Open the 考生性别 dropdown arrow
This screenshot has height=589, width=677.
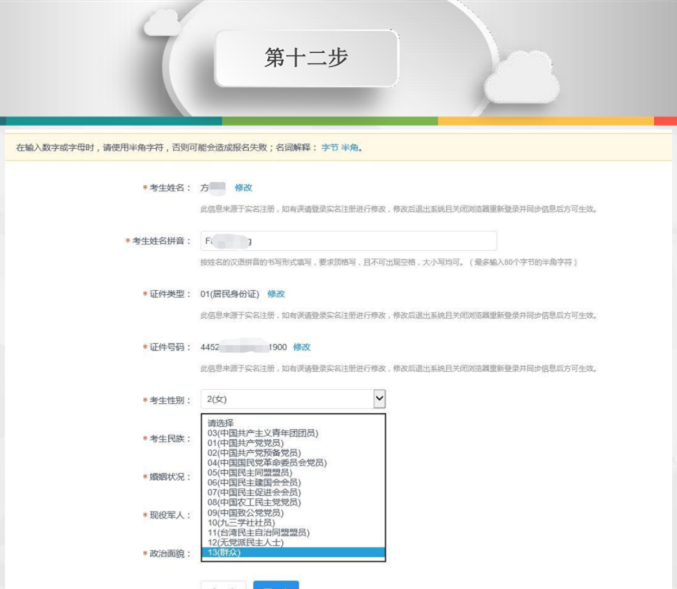click(x=379, y=399)
